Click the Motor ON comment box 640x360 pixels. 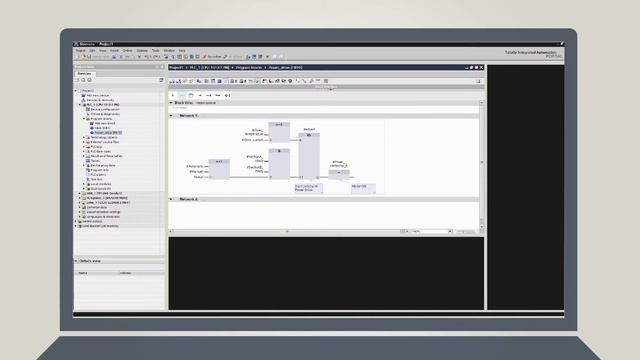pyautogui.click(x=363, y=188)
